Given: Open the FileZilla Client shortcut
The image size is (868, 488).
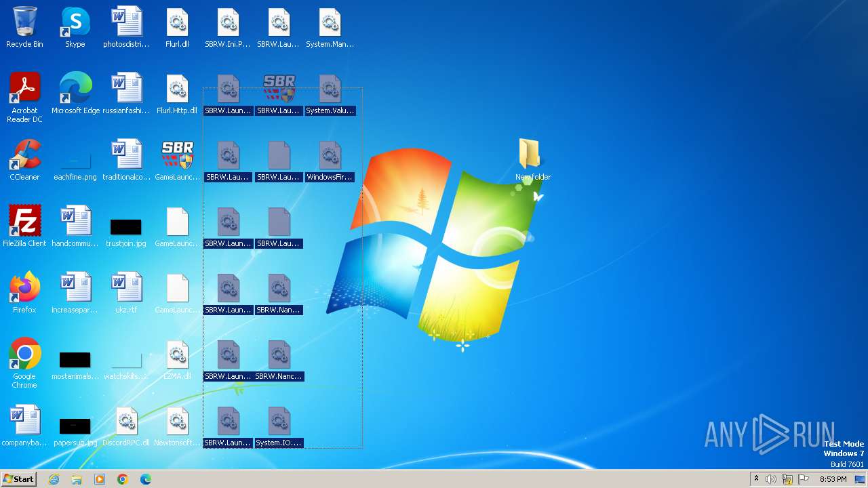Looking at the screenshot, I should coord(24,227).
